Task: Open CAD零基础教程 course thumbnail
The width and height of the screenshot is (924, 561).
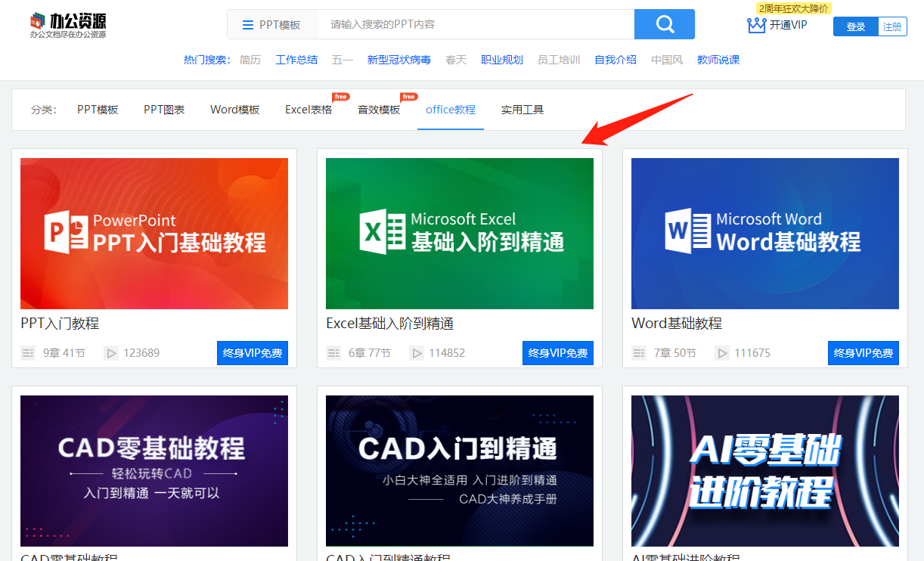Action: point(154,471)
